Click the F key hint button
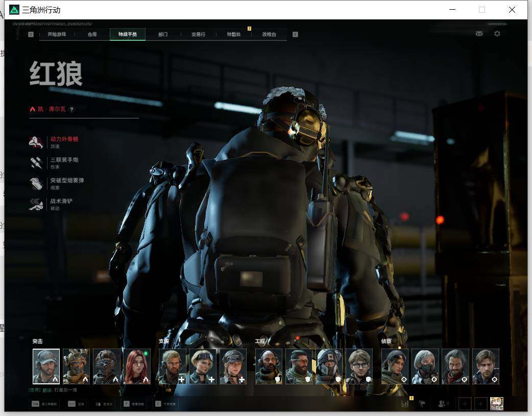Viewport: 532px width, 416px height. (x=134, y=404)
